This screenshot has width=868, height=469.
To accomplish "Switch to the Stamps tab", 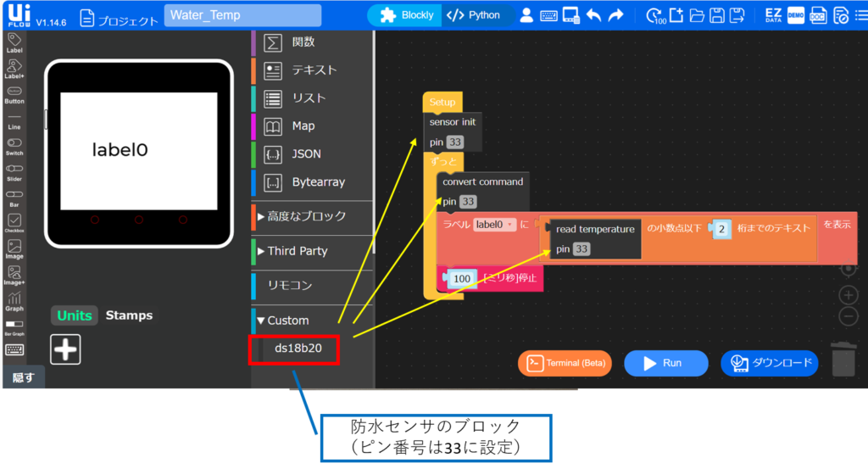I will [x=129, y=315].
